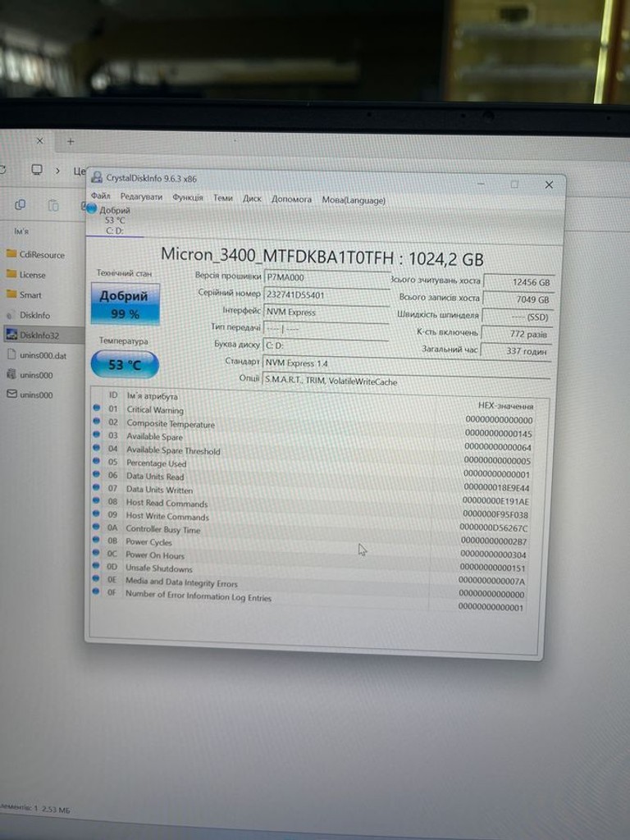Viewport: 630px width, 840px height.
Task: Select the Controller Busy Time row
Action: pyautogui.click(x=309, y=533)
